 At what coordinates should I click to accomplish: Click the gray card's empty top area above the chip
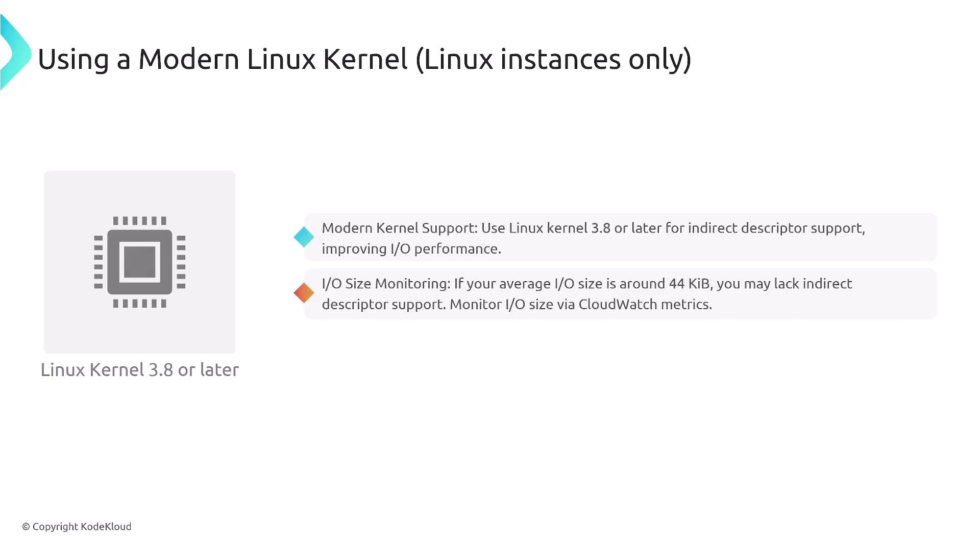[139, 191]
